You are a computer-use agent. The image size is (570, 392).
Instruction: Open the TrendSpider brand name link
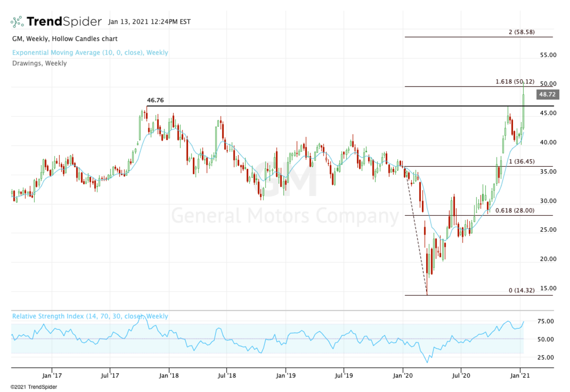tap(64, 21)
